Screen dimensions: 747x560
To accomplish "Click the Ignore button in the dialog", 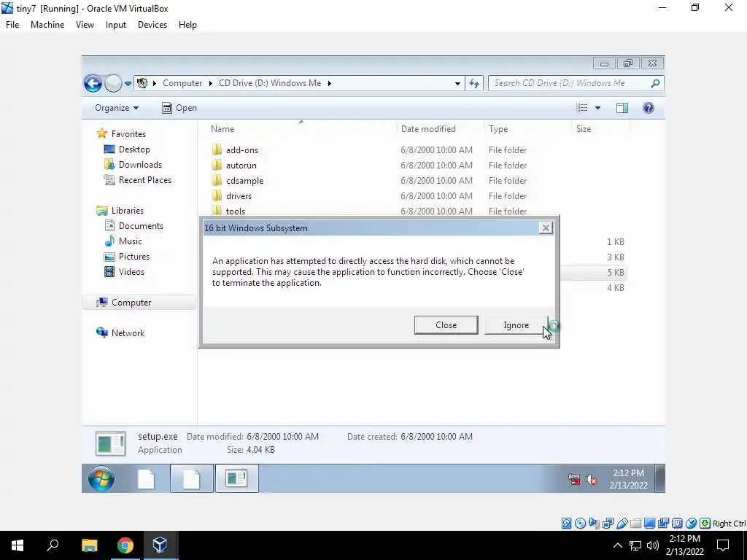I will [x=516, y=325].
